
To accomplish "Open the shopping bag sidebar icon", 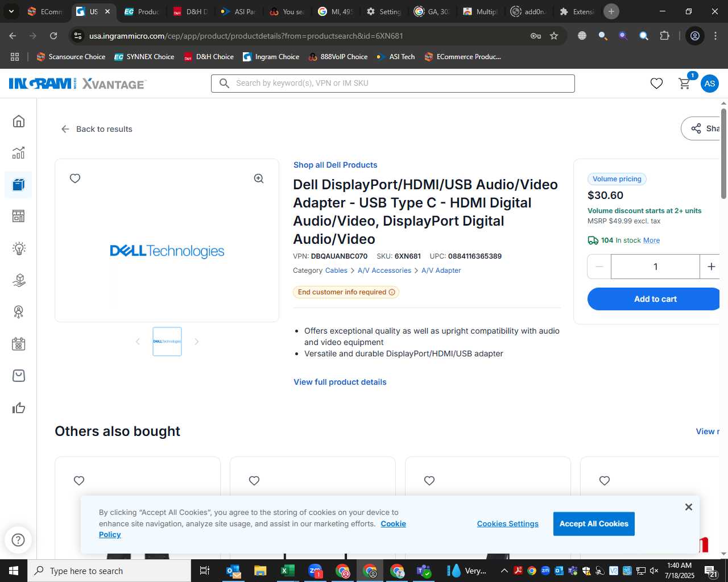I will tap(19, 376).
